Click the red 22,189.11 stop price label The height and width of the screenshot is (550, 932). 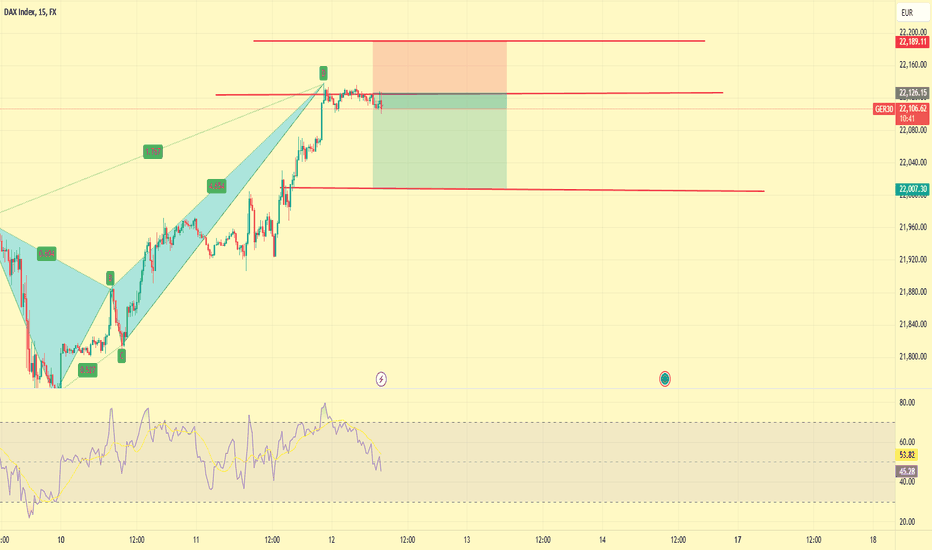pyautogui.click(x=912, y=42)
